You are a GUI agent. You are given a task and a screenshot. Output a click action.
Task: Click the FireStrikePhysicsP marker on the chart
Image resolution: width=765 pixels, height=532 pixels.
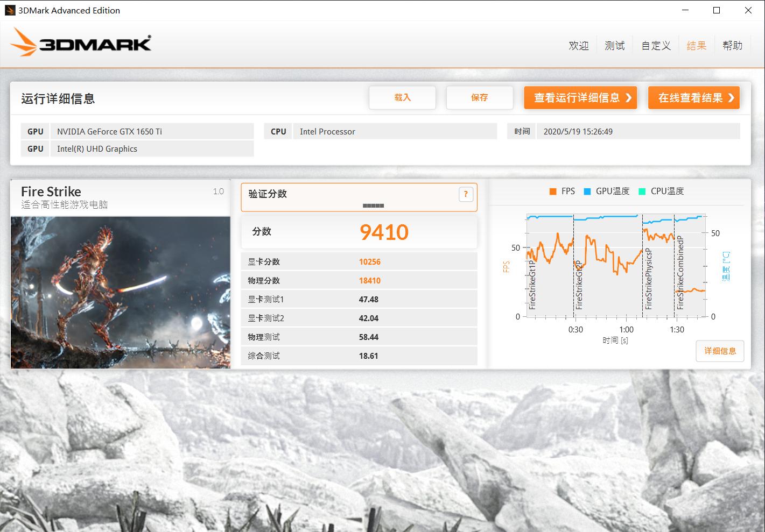[649, 279]
